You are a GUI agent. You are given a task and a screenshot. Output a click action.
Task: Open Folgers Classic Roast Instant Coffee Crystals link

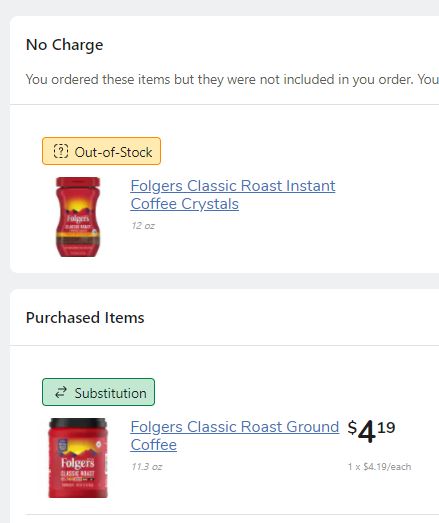233,195
